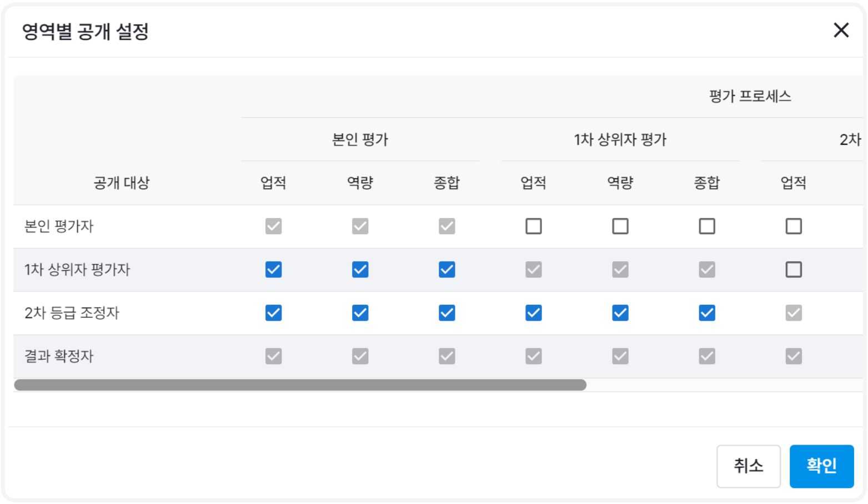Uncheck 2차 등급 조정자 row 1차 상위자 평가 종합

(x=706, y=313)
